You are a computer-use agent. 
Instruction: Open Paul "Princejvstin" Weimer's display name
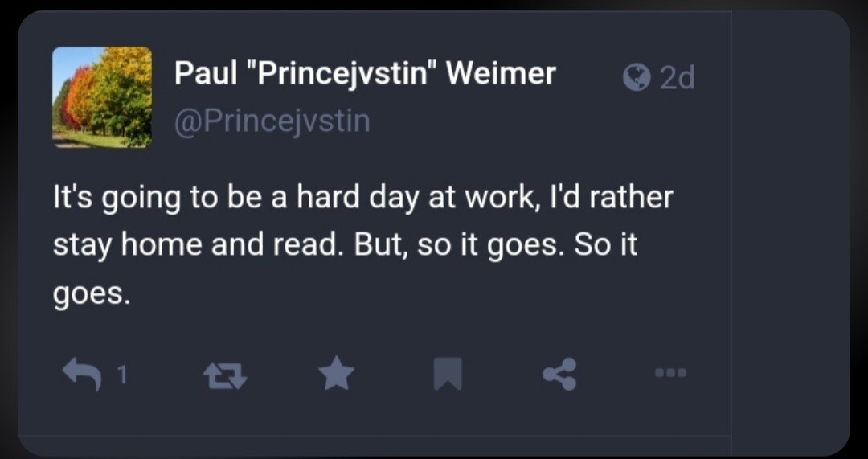coord(365,74)
